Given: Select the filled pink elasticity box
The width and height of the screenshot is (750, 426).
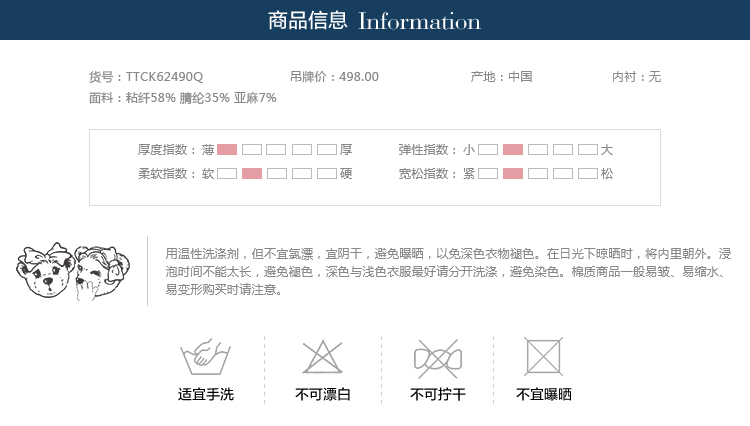Looking at the screenshot, I should coord(513,150).
